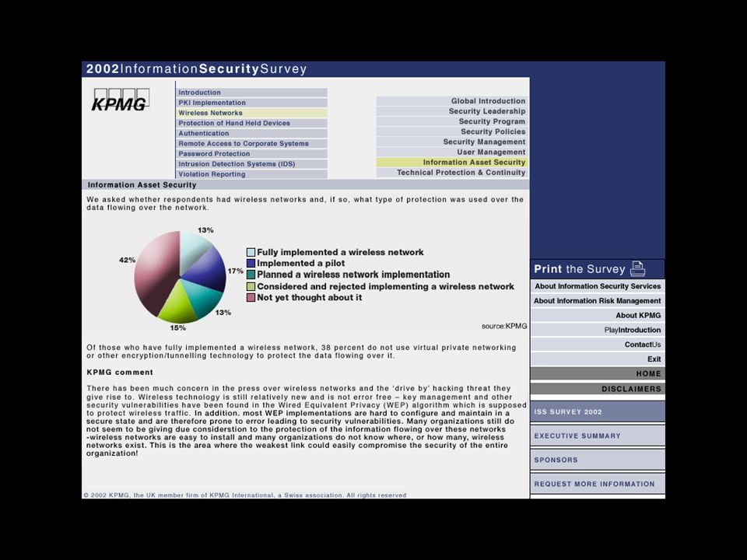Open the Introduction section link
The height and width of the screenshot is (560, 747).
click(251, 93)
